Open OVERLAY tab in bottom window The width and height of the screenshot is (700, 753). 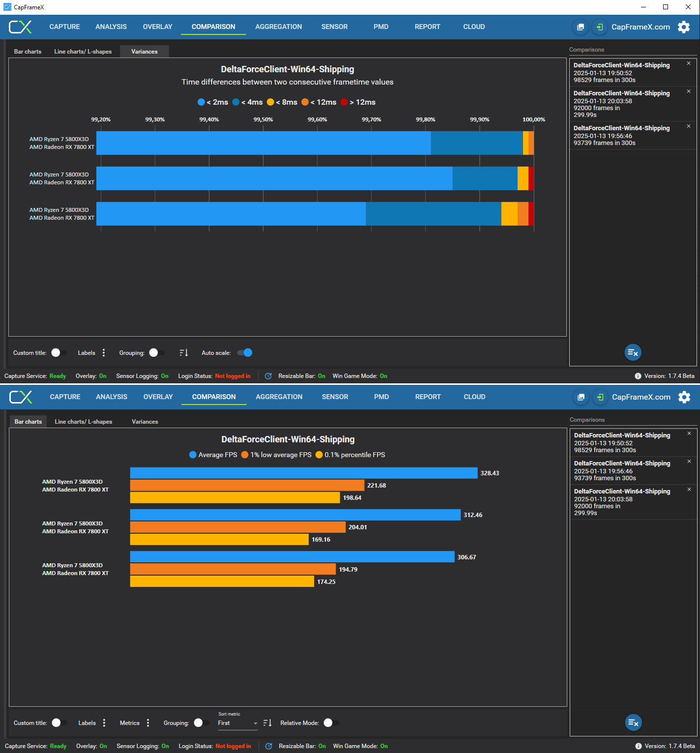coord(158,397)
